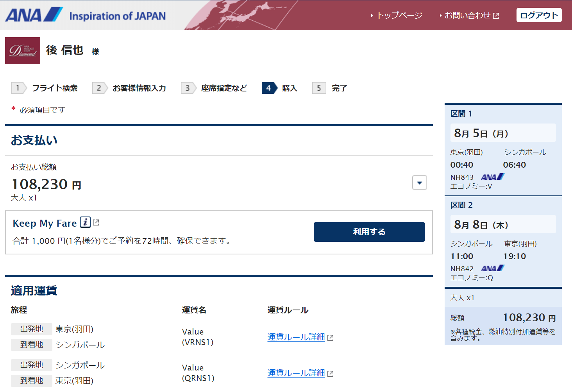Screen dimensions: 572x392
Task: Select step 1 フライト検索
Action: tap(45, 88)
